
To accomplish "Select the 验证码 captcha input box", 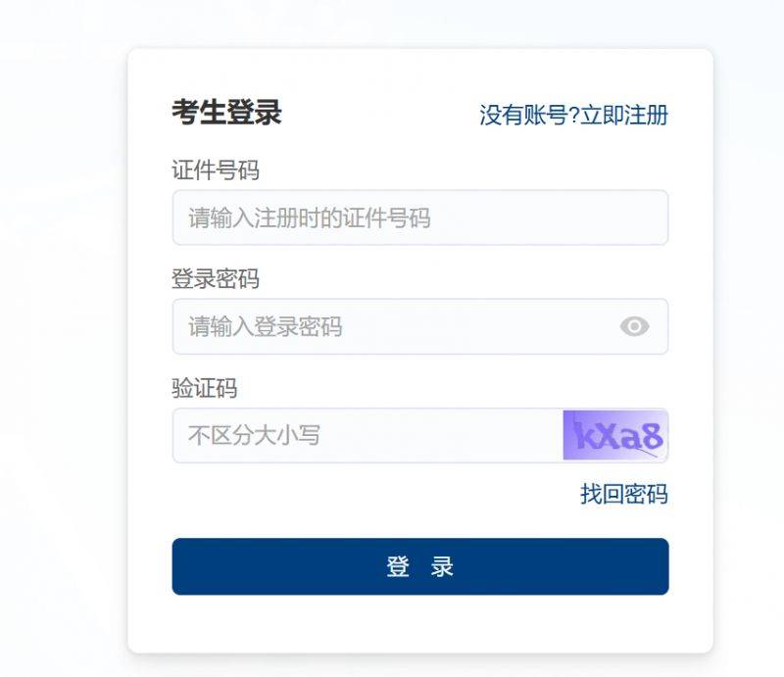I will [x=367, y=435].
